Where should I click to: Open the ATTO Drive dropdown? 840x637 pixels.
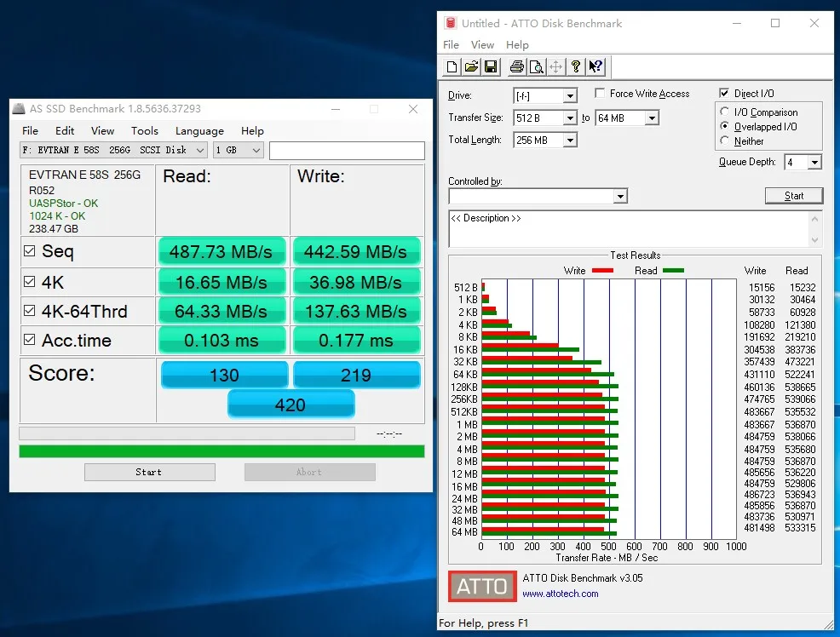tap(570, 96)
